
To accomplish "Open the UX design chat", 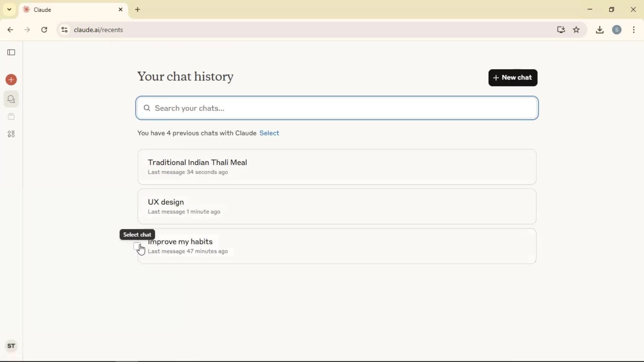I will point(337,206).
